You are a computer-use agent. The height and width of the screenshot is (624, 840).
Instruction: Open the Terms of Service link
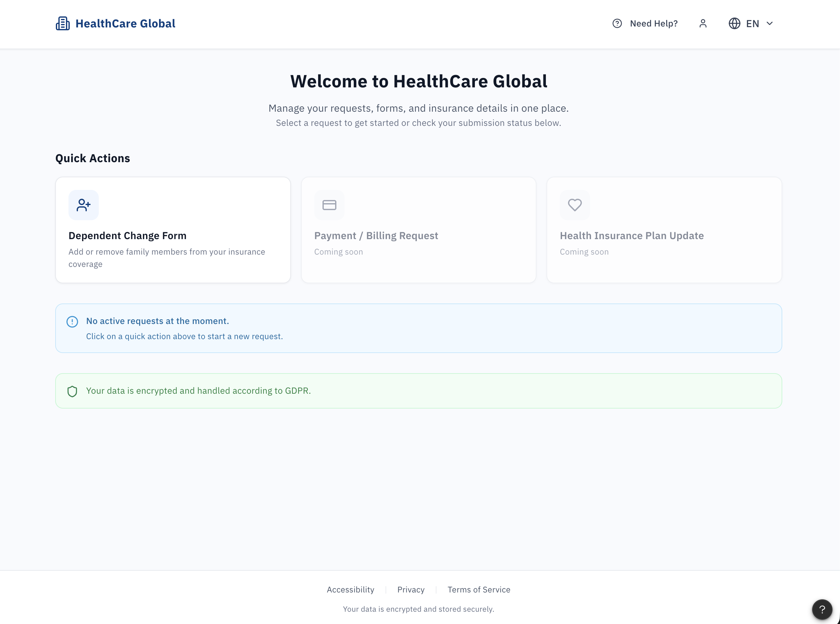point(479,590)
